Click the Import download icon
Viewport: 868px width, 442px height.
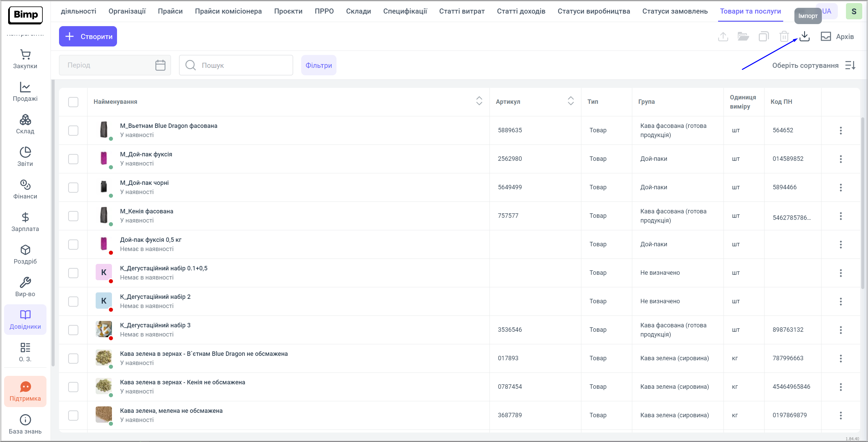pyautogui.click(x=804, y=36)
